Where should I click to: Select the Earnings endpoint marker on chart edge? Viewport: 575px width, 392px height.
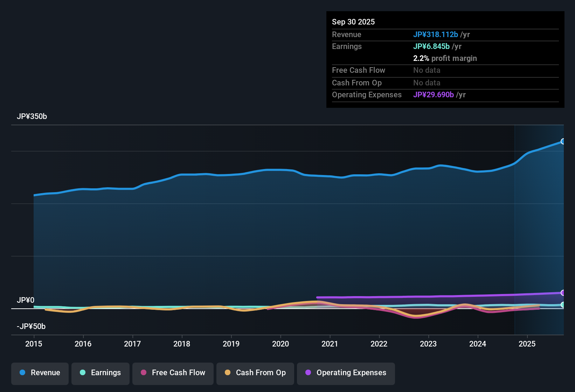(563, 305)
